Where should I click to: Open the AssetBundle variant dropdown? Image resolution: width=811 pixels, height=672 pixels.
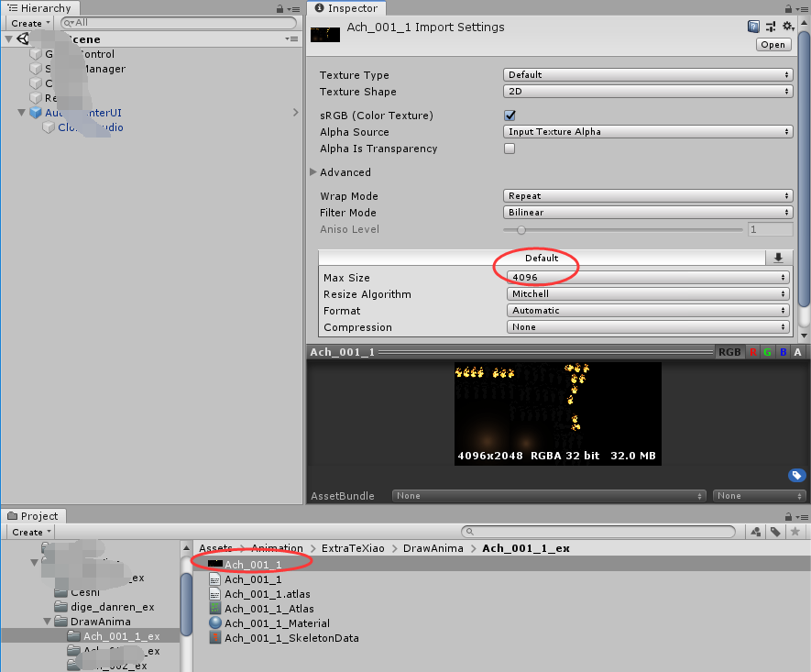coord(759,496)
